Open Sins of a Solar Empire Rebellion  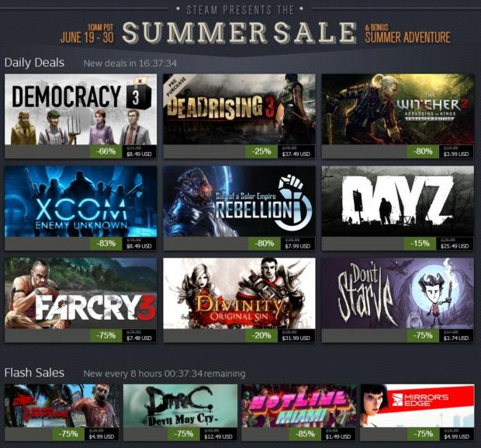(239, 201)
